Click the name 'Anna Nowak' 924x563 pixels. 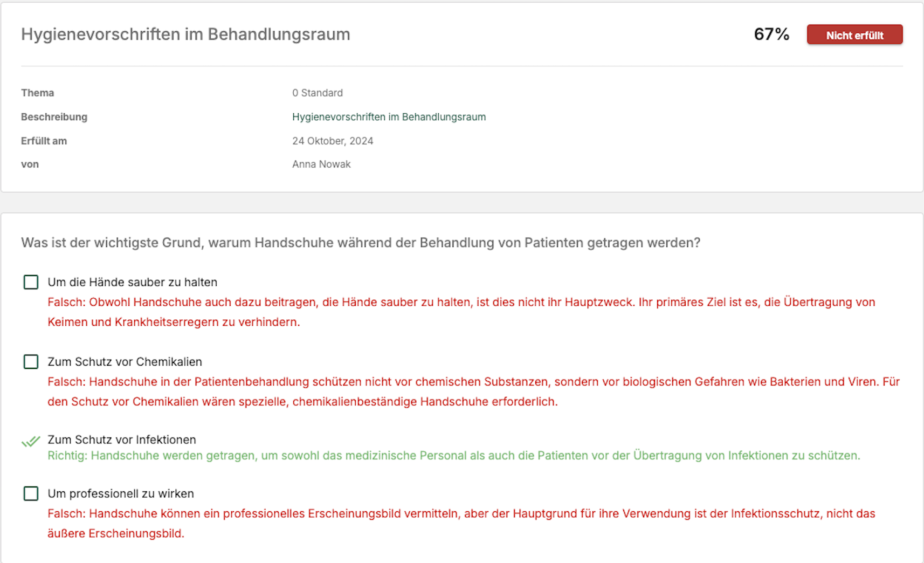tap(321, 164)
